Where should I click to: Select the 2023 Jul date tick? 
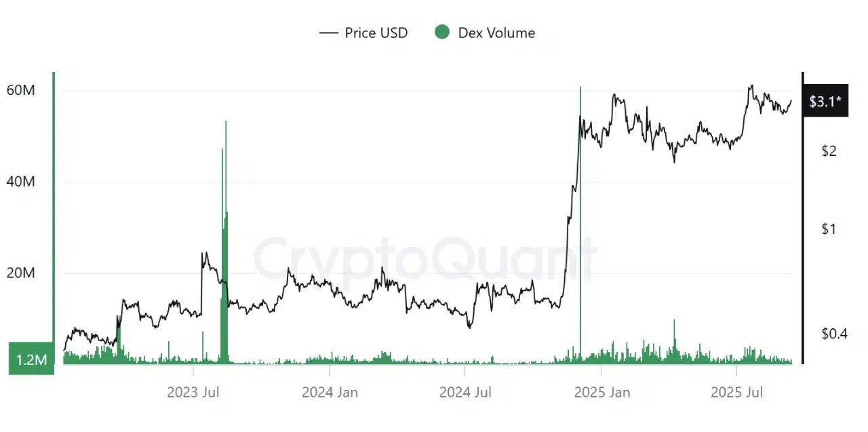click(x=194, y=392)
